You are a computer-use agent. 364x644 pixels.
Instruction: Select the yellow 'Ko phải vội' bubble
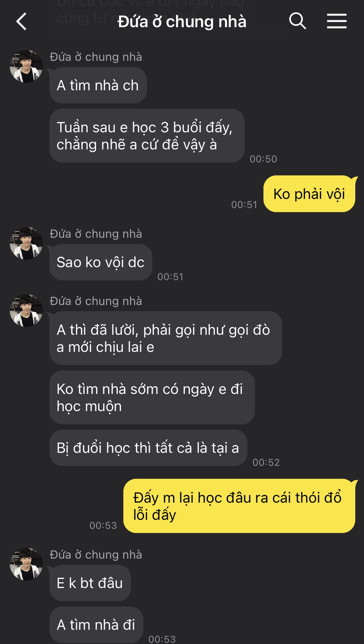tap(309, 194)
